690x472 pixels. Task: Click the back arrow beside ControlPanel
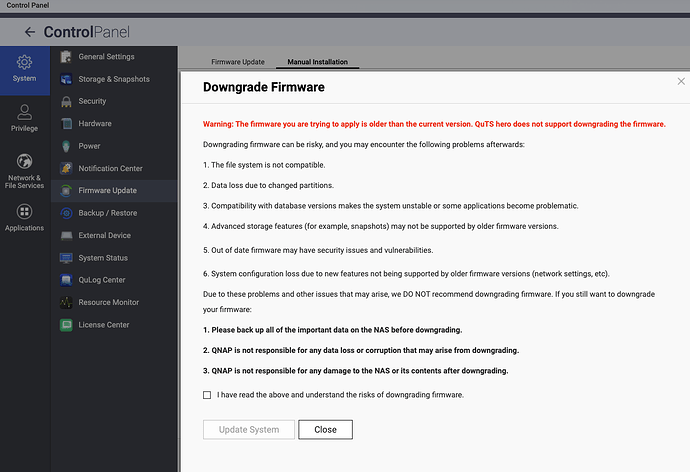(x=29, y=32)
